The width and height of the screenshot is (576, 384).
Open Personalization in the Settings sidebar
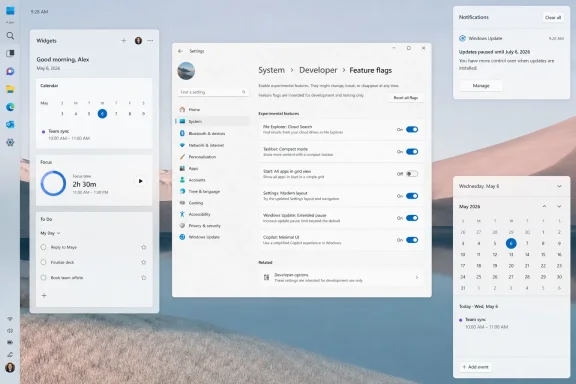point(213,157)
